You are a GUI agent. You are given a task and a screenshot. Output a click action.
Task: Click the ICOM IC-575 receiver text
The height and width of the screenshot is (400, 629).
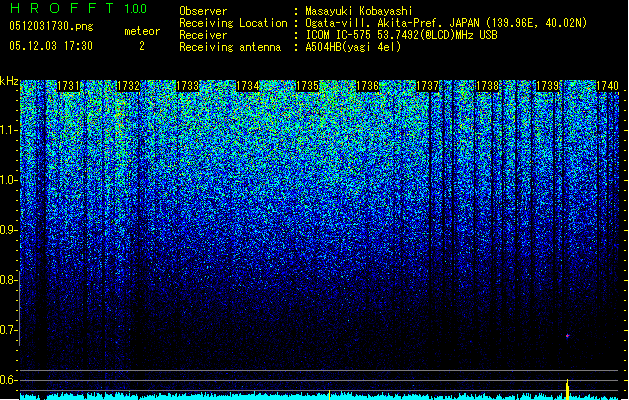[x=401, y=35]
